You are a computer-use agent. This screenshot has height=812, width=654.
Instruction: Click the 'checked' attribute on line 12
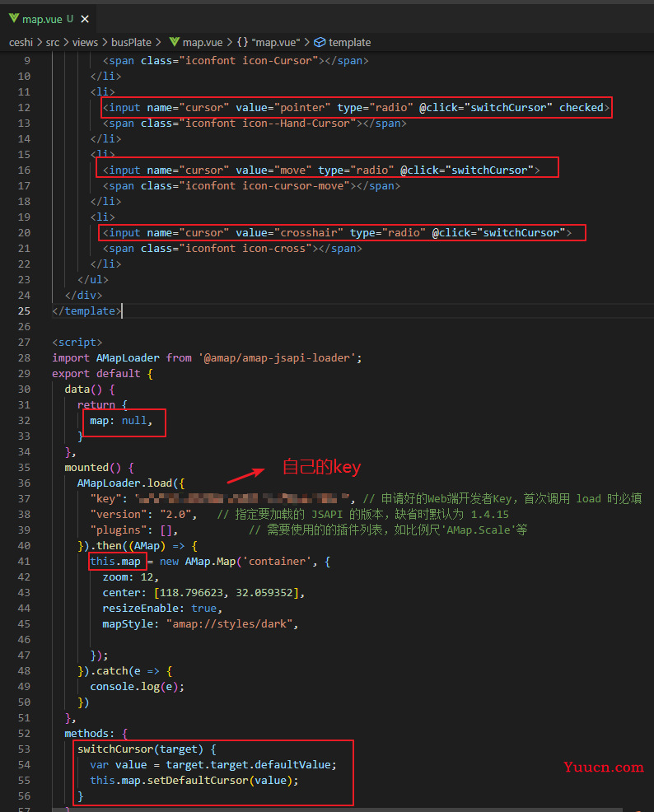point(581,107)
